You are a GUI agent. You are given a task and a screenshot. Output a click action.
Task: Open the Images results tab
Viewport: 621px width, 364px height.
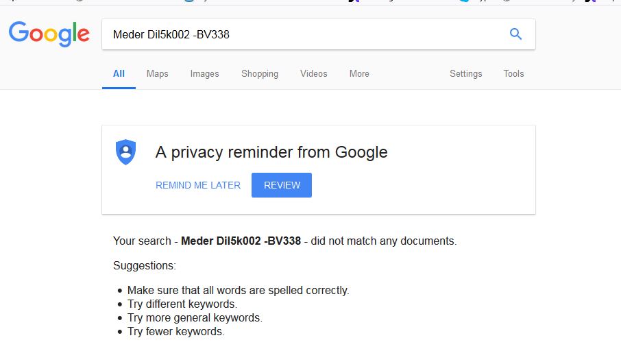coord(204,73)
